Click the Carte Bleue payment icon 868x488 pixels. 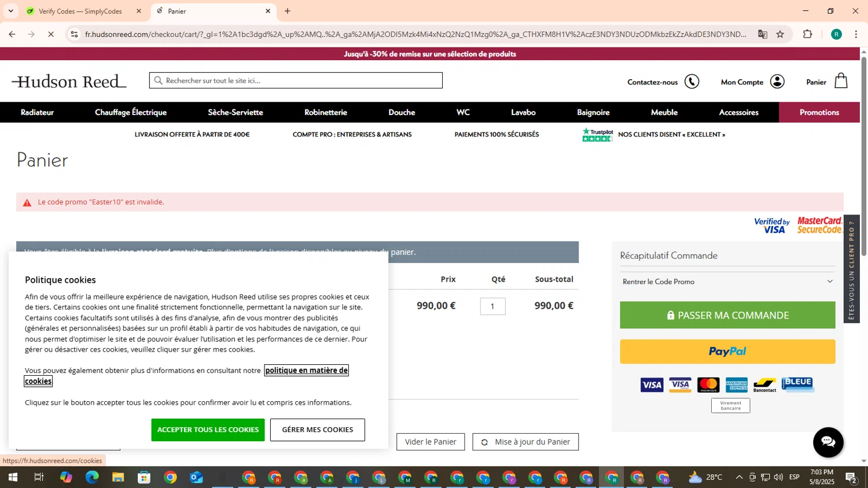pos(798,385)
